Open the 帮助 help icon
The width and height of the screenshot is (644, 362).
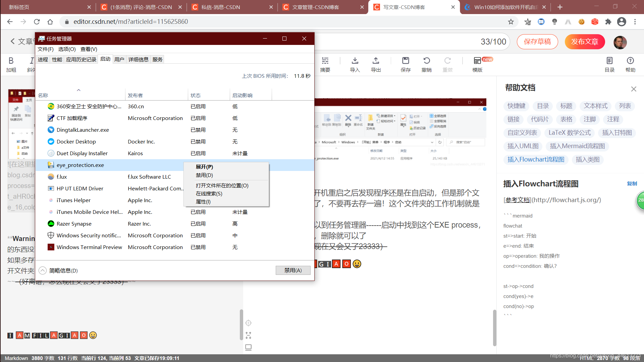tap(630, 61)
